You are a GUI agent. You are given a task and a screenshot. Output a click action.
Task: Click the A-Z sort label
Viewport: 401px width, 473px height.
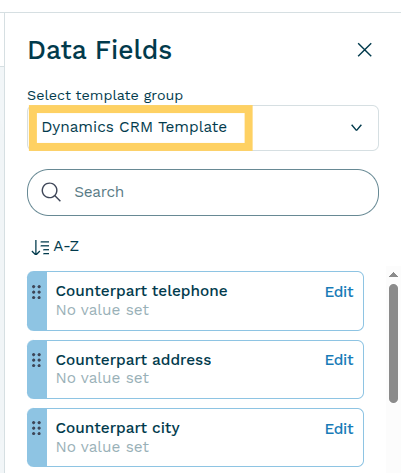point(66,246)
